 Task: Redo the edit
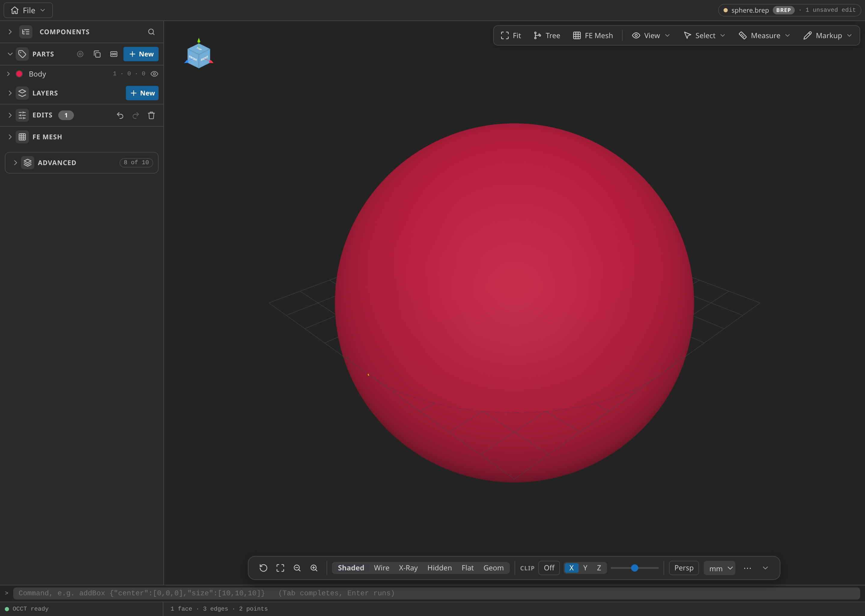coord(136,115)
